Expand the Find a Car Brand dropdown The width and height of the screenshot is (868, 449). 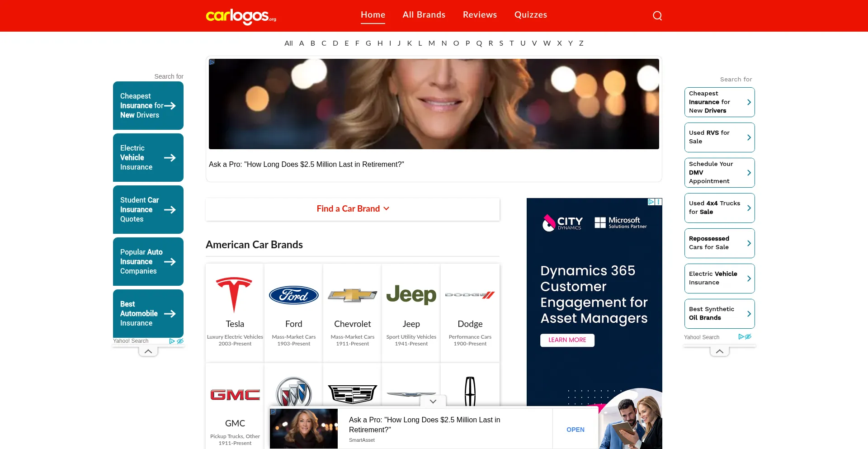coord(353,209)
